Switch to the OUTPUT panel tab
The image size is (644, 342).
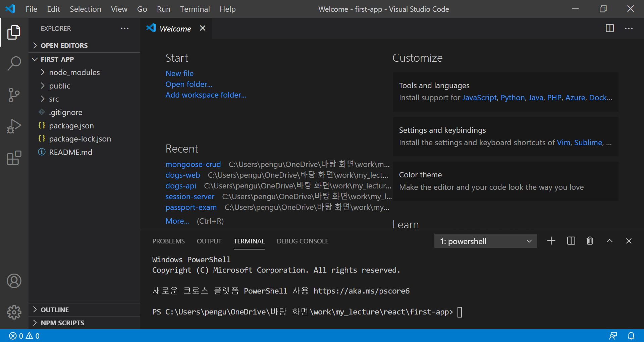point(209,241)
